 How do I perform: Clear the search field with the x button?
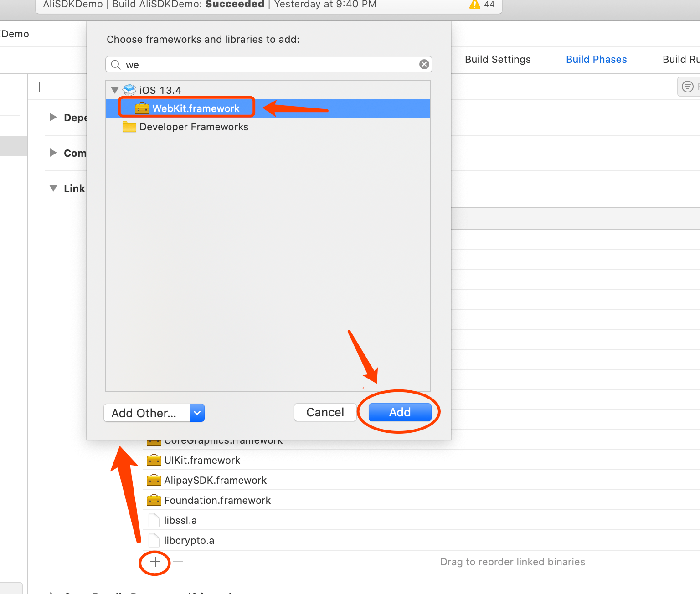(424, 64)
